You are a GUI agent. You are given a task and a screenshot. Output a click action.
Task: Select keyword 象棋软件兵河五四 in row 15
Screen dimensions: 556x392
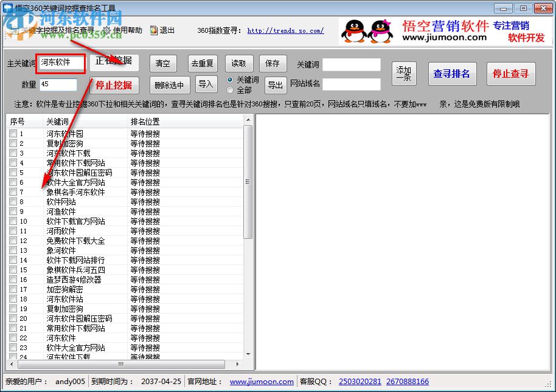tap(75, 270)
